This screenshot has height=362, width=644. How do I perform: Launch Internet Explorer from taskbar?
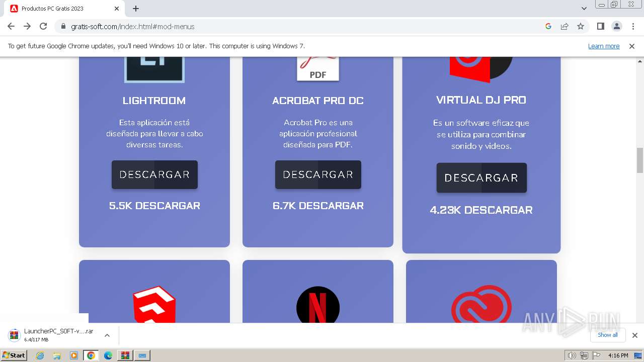click(x=40, y=355)
